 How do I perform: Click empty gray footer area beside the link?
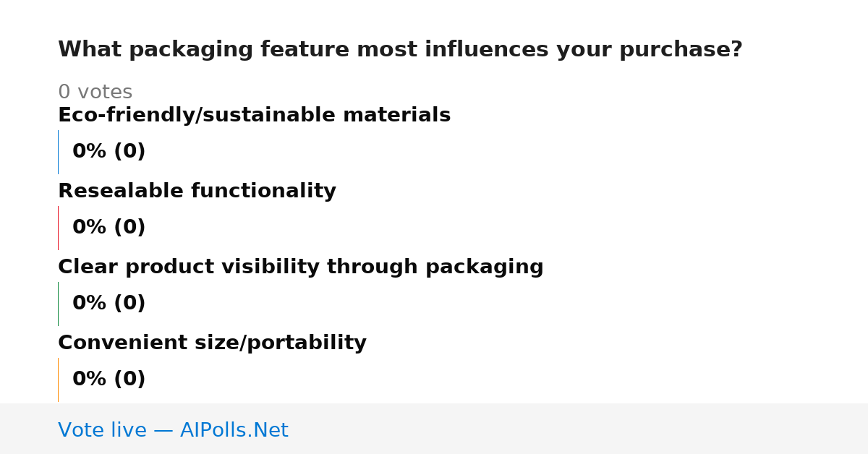coord(579,429)
